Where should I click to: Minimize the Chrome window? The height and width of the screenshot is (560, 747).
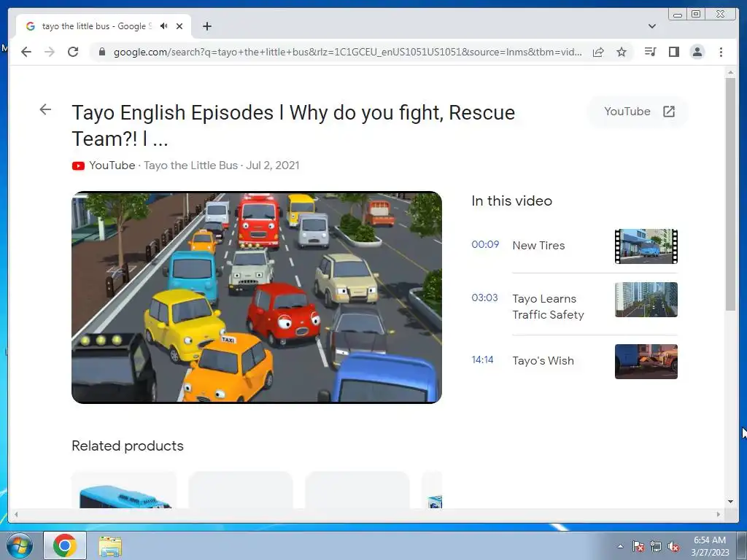(x=678, y=15)
